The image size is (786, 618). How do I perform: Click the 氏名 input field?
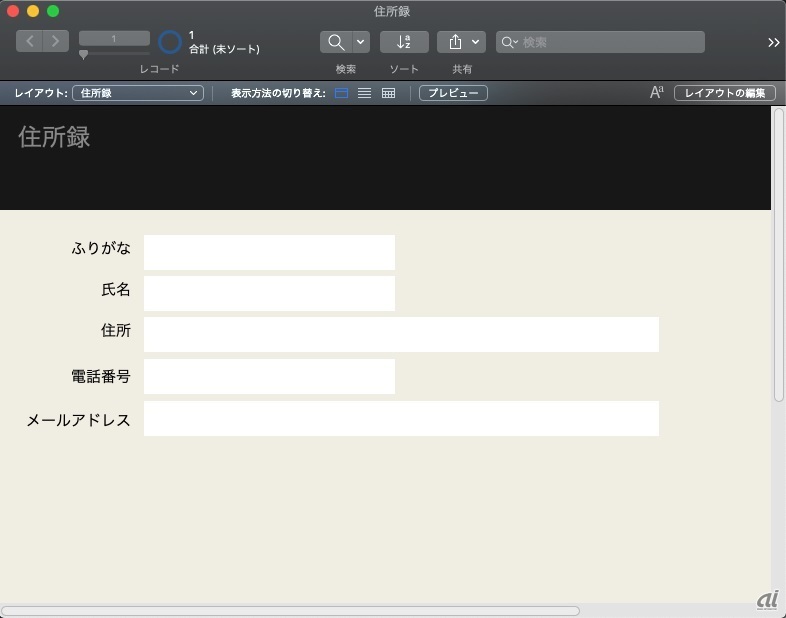(x=269, y=293)
